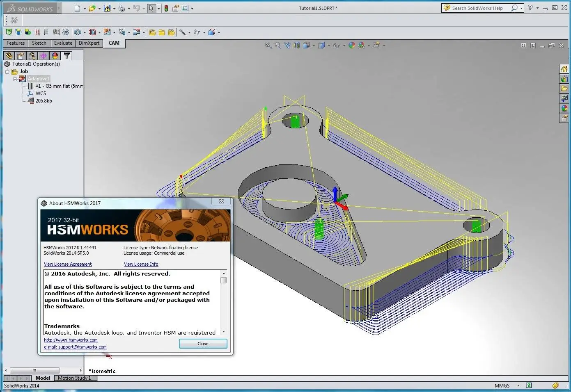Screen dimensions: 571x392
Task: Click the 206.8kb toolpath entry
Action: (44, 101)
